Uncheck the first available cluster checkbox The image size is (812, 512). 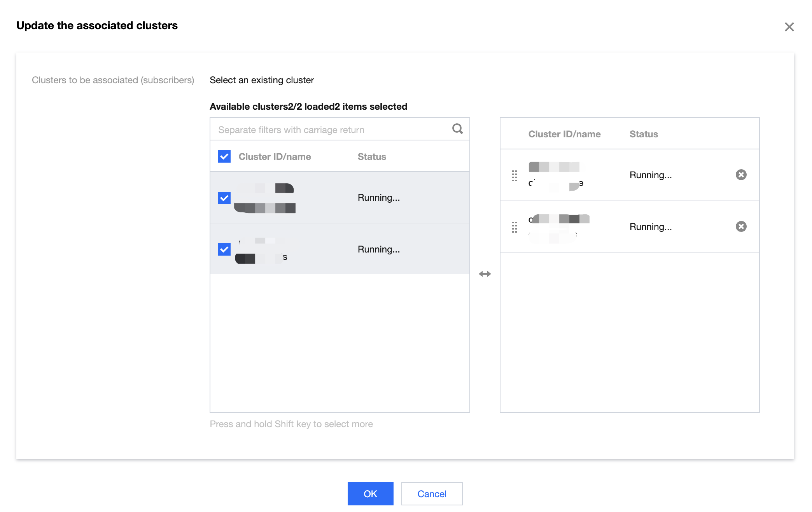click(224, 198)
